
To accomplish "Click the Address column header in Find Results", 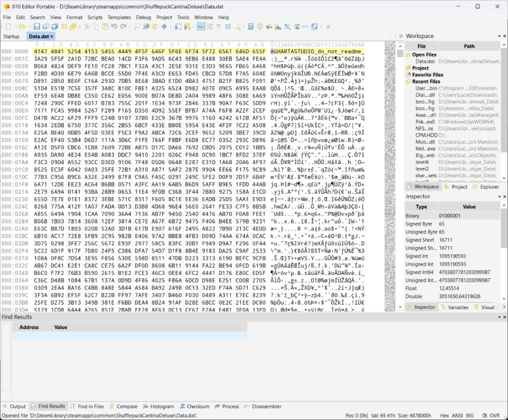I will click(x=29, y=327).
